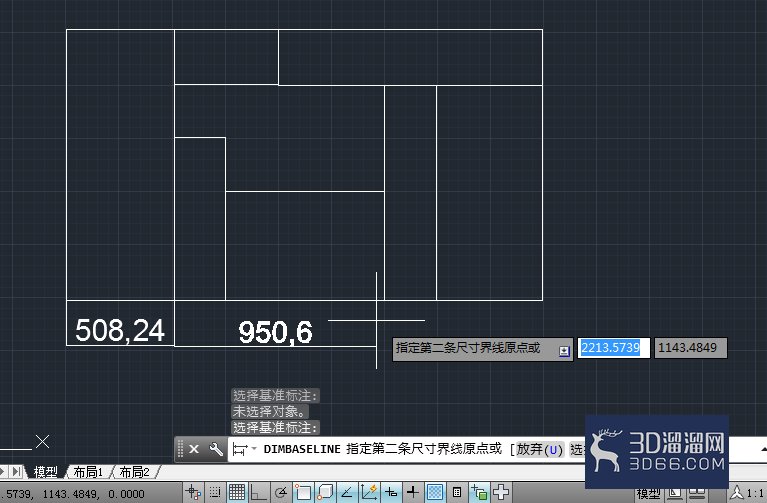
Task: Toggle Dynamic UCS in the status bar
Action: pos(369,492)
